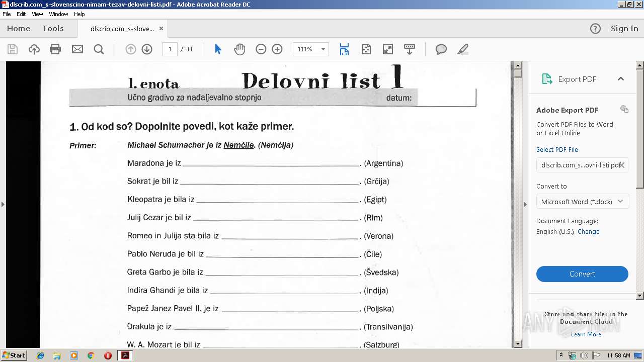
Task: Click the Sign In link
Action: [x=624, y=29]
